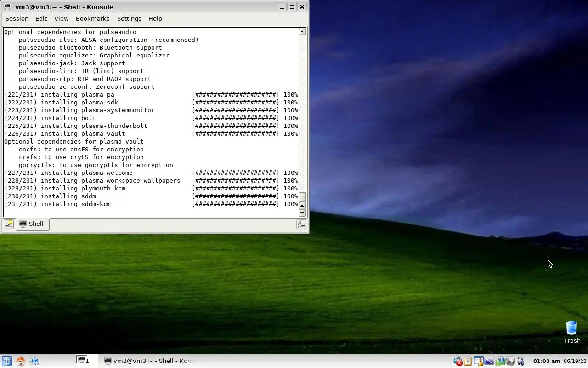Open the KOrganizer reminder tray icon
Screen dimensions: 588x368
point(478,361)
